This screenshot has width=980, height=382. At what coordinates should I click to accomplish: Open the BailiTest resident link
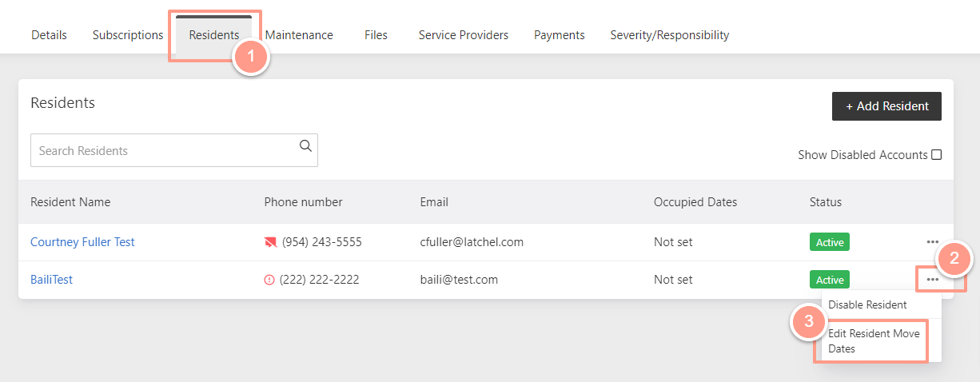[x=51, y=280]
